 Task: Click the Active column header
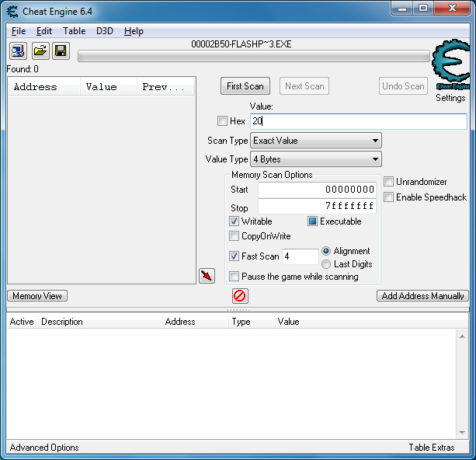click(22, 322)
